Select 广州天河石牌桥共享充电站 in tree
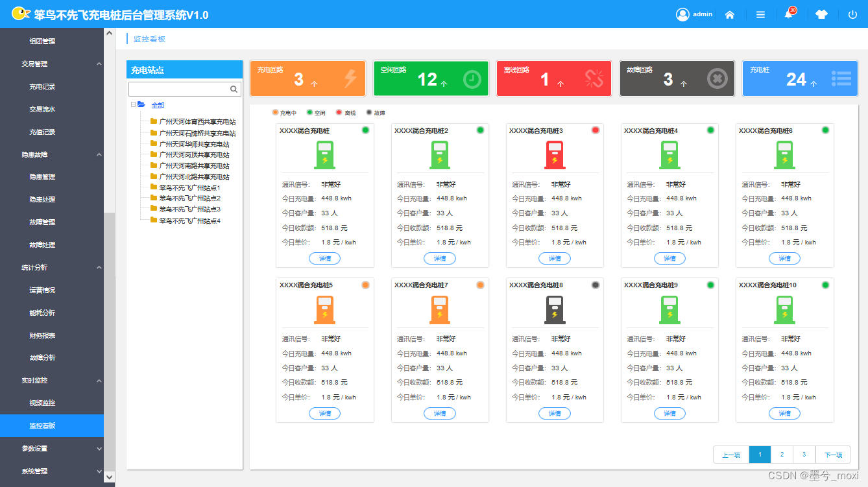Viewport: 868px width, 487px height. pos(197,133)
